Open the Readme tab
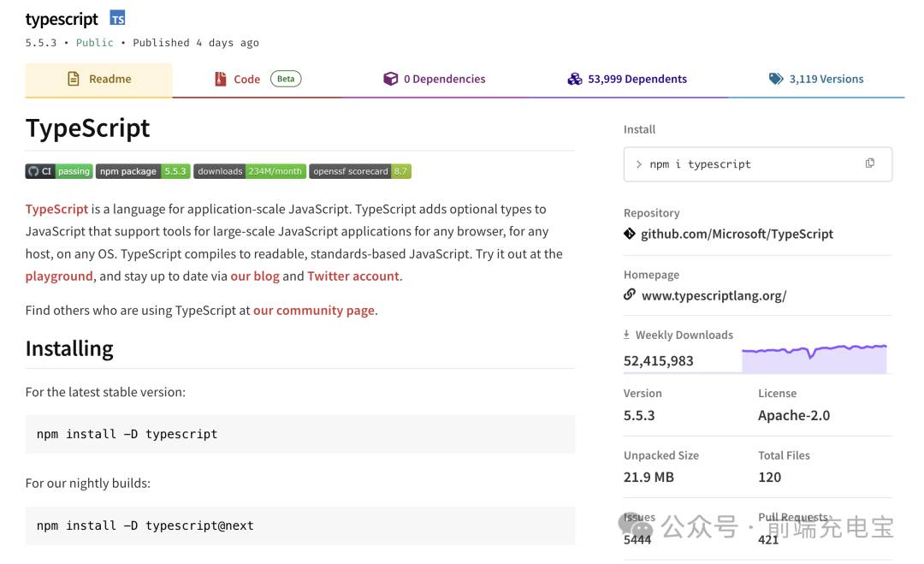 [x=99, y=80]
